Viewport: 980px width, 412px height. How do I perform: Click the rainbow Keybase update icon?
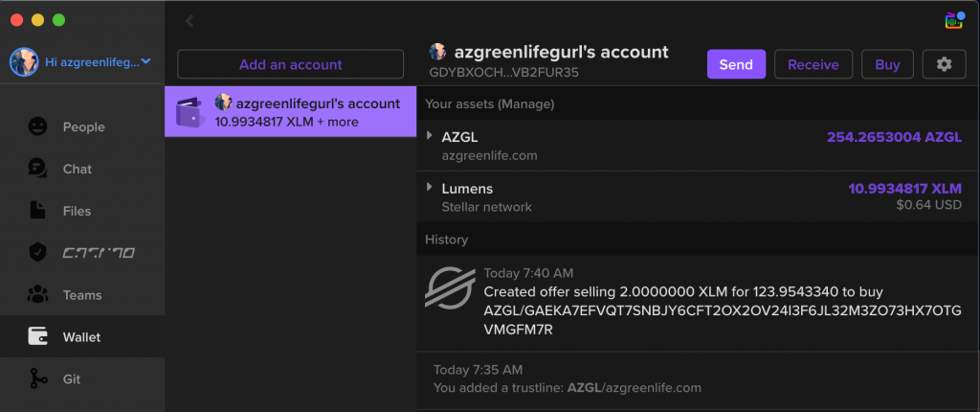(954, 20)
